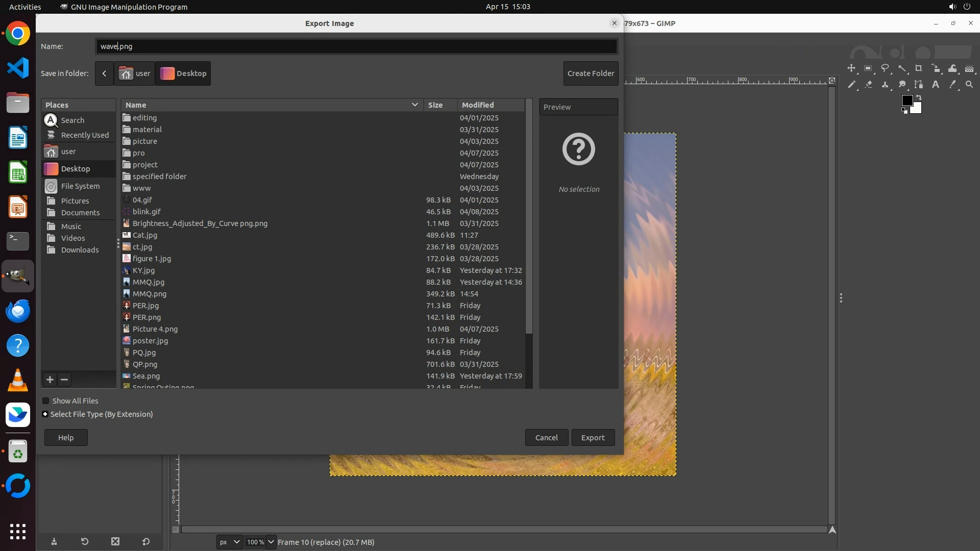
Task: Select the Crop tool
Action: coord(919,68)
